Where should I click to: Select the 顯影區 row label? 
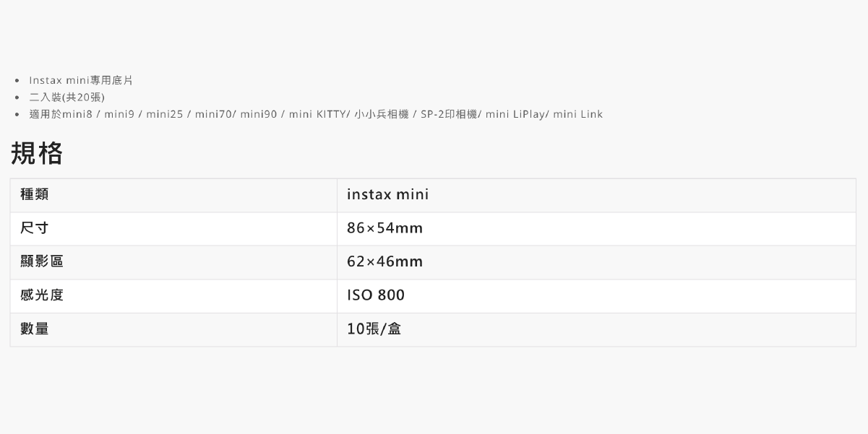point(42,261)
